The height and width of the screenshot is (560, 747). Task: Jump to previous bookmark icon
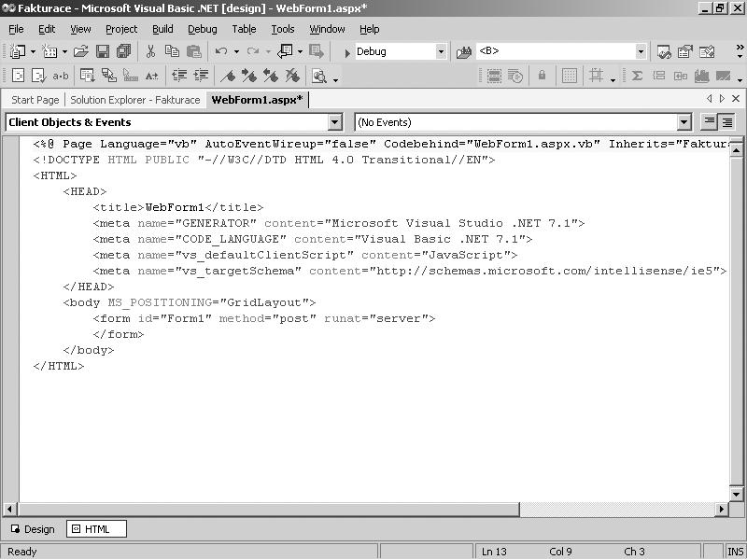(271, 76)
